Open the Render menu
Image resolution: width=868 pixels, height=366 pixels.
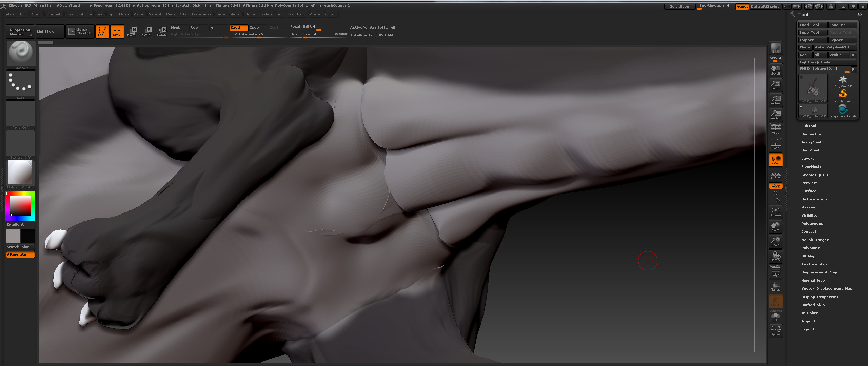pos(220,14)
